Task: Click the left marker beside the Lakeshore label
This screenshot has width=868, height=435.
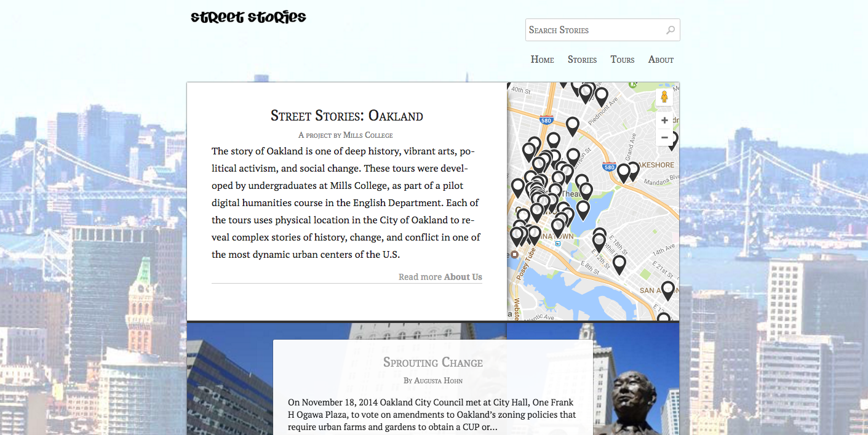Action: pyautogui.click(x=623, y=172)
